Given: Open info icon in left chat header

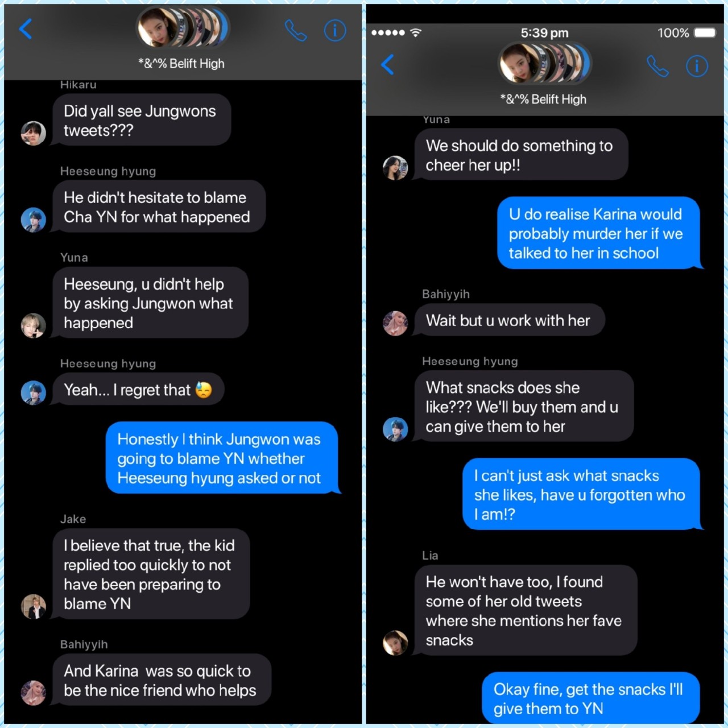Looking at the screenshot, I should 335,30.
